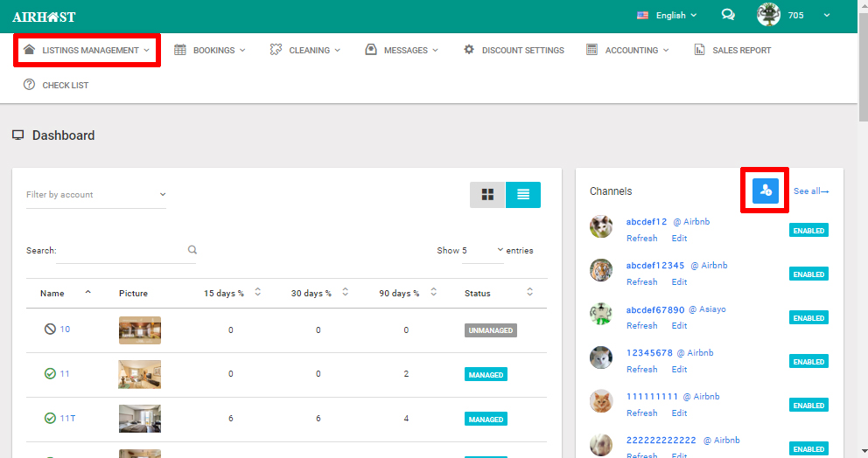The width and height of the screenshot is (868, 458).
Task: Refresh the 111111111 channel
Action: pos(642,413)
